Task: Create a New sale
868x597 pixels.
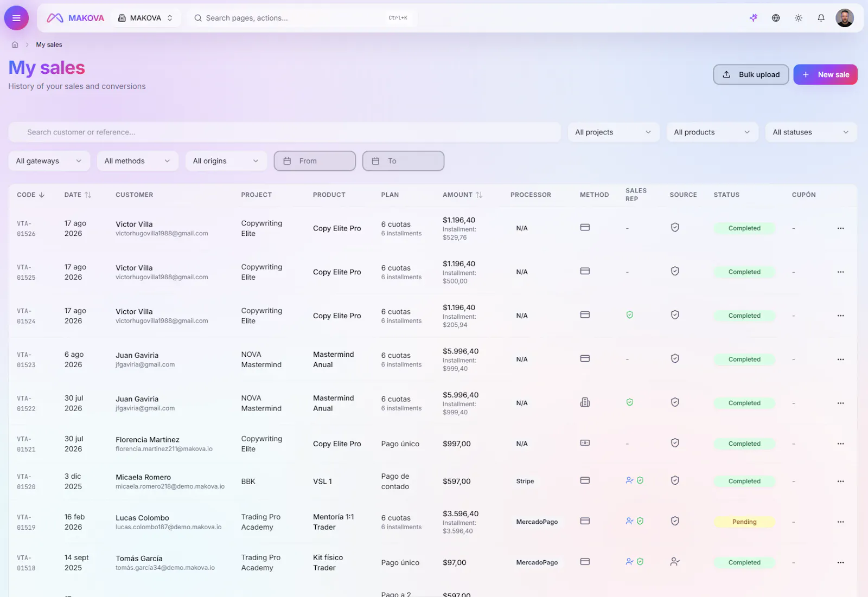Action: pos(825,75)
